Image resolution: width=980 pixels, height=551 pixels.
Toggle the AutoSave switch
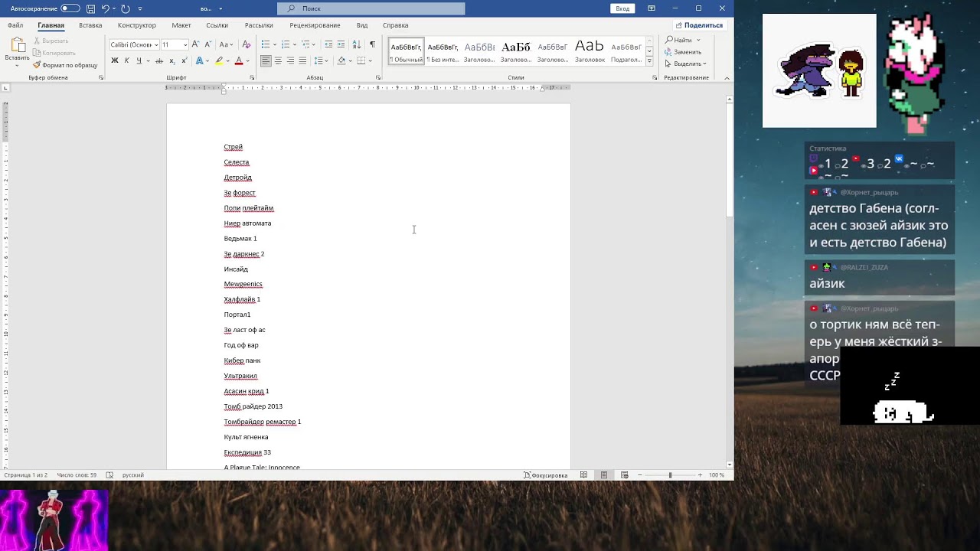(70, 8)
